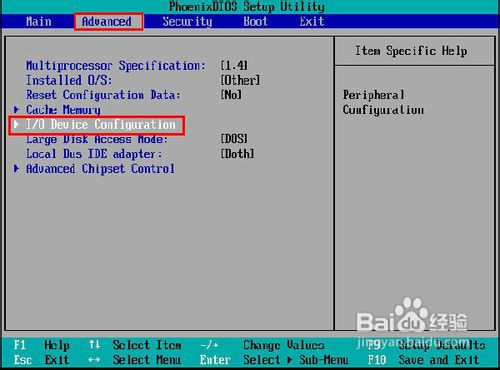Click F10 Save and Exit hint
The image size is (500, 370).
click(x=423, y=360)
